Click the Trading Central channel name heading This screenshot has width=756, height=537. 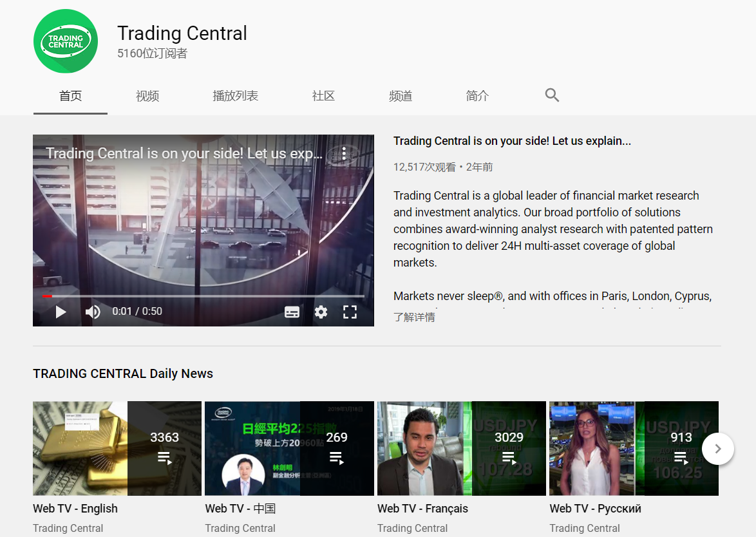click(182, 33)
